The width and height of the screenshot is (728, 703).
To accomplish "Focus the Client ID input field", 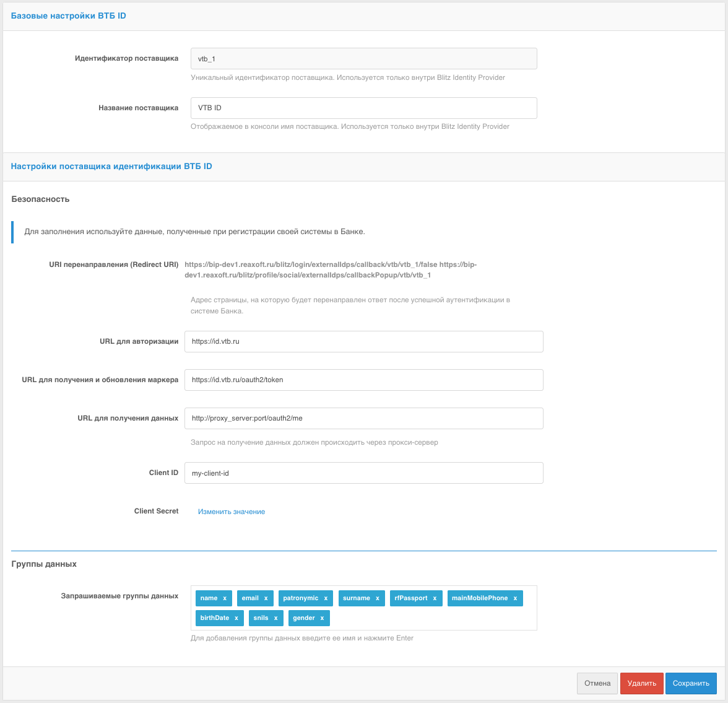I will tap(364, 473).
